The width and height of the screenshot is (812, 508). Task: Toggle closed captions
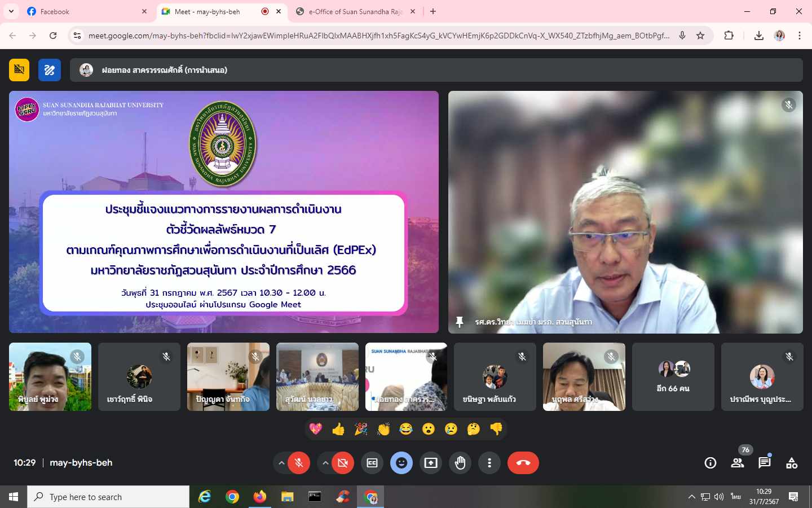click(372, 463)
